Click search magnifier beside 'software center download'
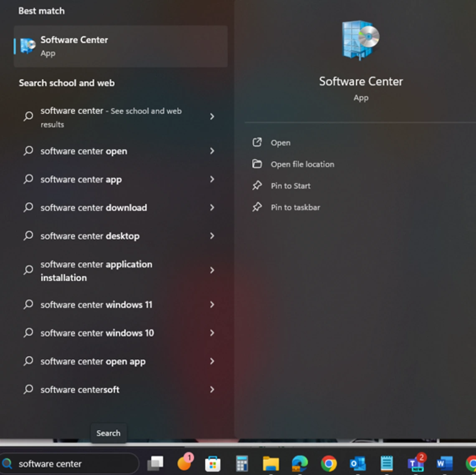This screenshot has width=476, height=475. tap(28, 207)
